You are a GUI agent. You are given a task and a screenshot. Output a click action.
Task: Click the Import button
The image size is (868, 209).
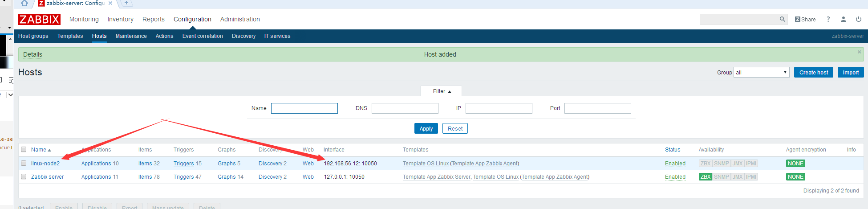pos(851,72)
